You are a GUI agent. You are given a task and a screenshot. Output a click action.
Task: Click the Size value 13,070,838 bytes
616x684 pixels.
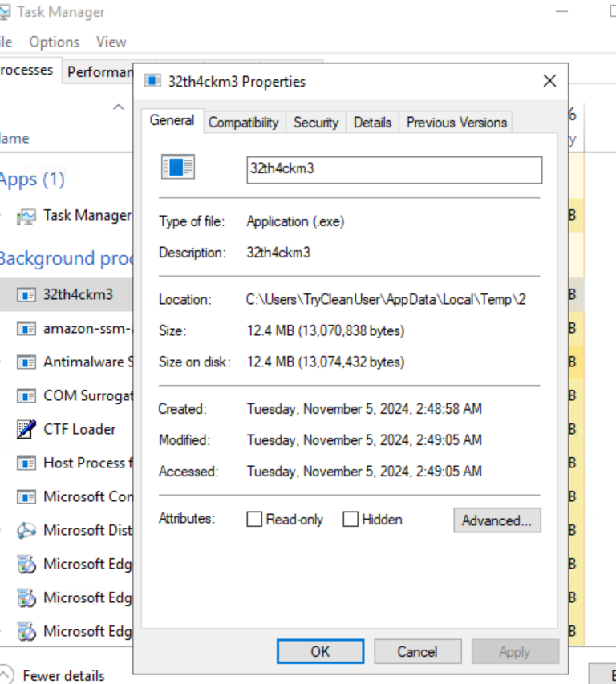point(326,330)
